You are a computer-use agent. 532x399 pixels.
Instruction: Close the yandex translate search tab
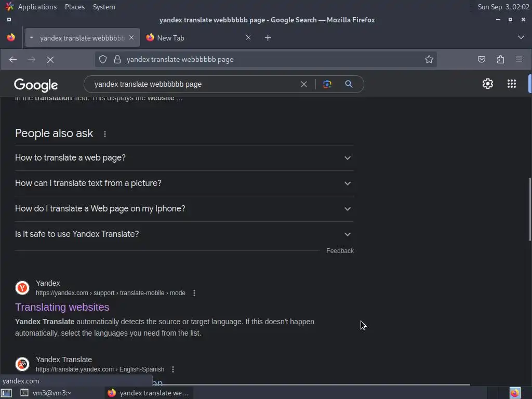pos(131,37)
